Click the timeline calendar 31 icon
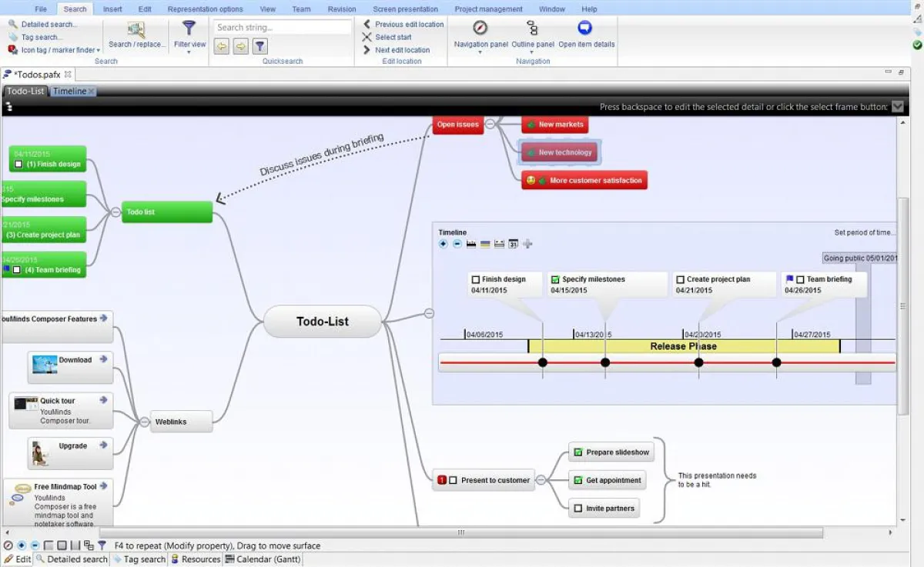The height and width of the screenshot is (567, 924). click(514, 244)
